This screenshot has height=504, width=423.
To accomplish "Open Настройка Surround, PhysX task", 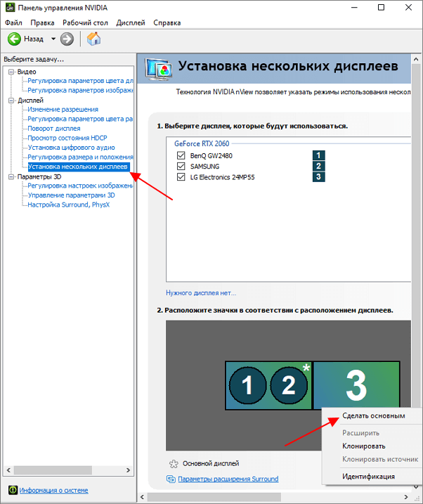I will click(x=68, y=205).
